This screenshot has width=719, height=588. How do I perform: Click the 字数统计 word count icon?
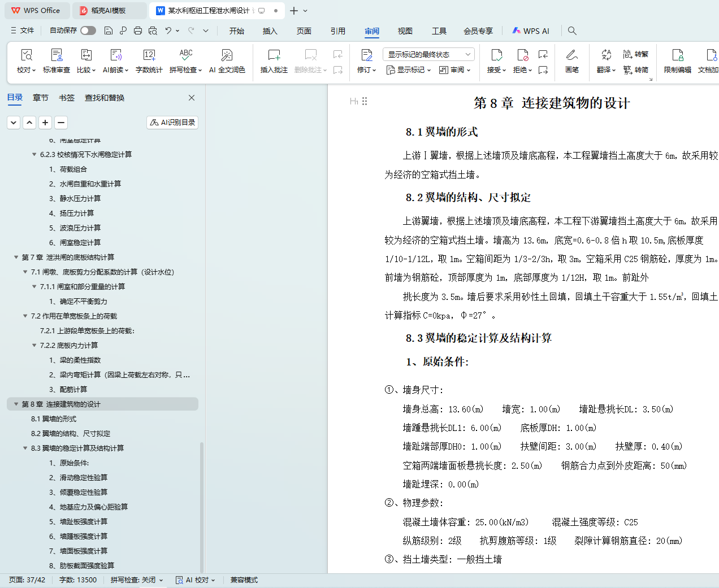(149, 55)
